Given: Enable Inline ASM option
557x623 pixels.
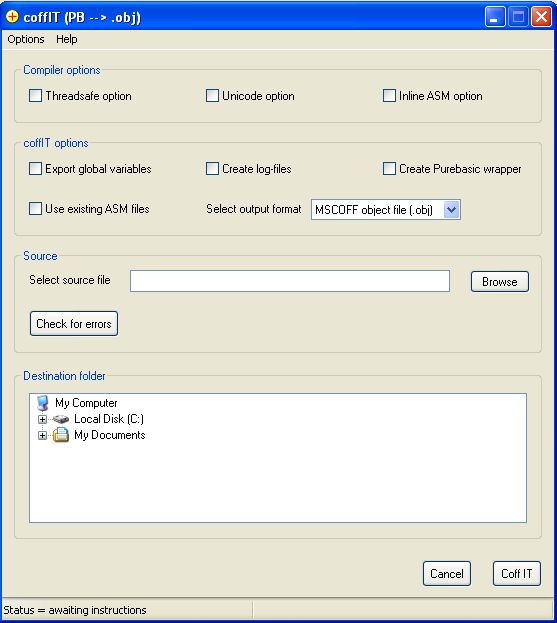Looking at the screenshot, I should point(389,96).
